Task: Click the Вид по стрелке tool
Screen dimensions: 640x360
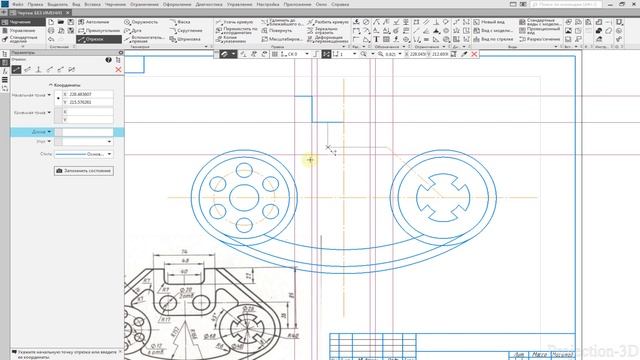Action: click(x=493, y=39)
